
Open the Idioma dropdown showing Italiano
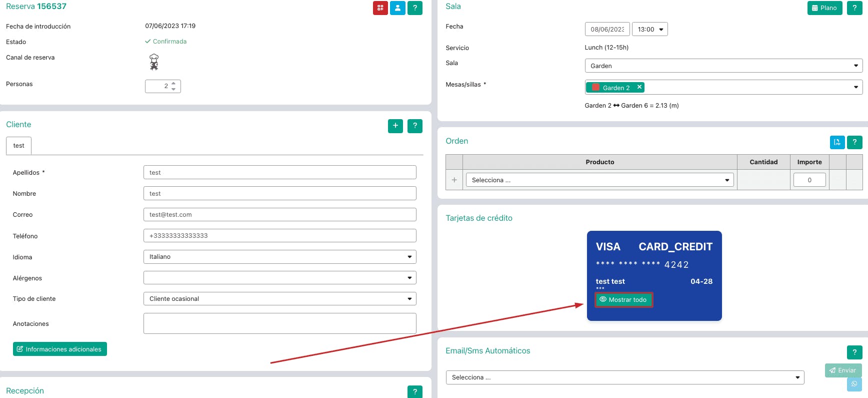click(x=279, y=257)
